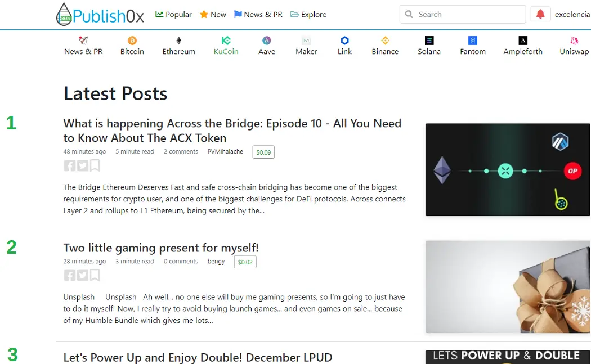
Task: Click the notification bell icon
Action: coord(540,14)
